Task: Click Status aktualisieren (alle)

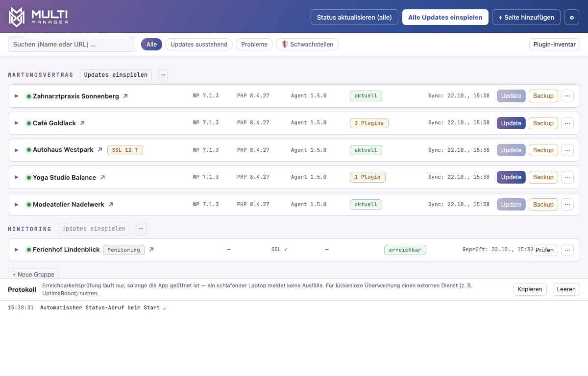Action: tap(354, 17)
